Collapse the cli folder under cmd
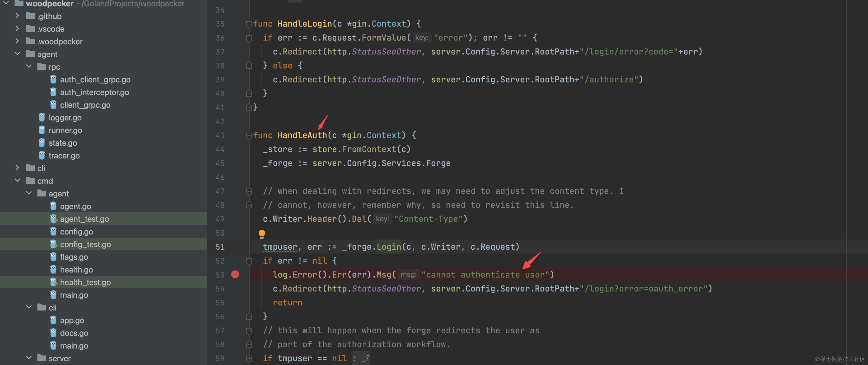 coord(29,307)
